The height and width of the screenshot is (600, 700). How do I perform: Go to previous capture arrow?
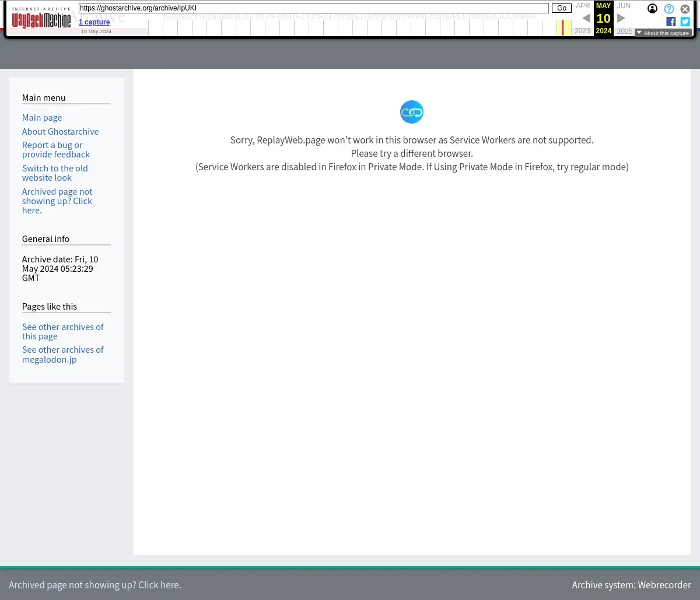tap(586, 18)
